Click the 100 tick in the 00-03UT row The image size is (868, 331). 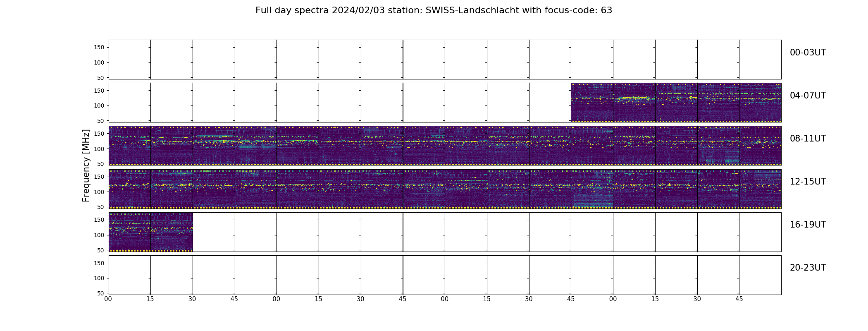(x=99, y=62)
